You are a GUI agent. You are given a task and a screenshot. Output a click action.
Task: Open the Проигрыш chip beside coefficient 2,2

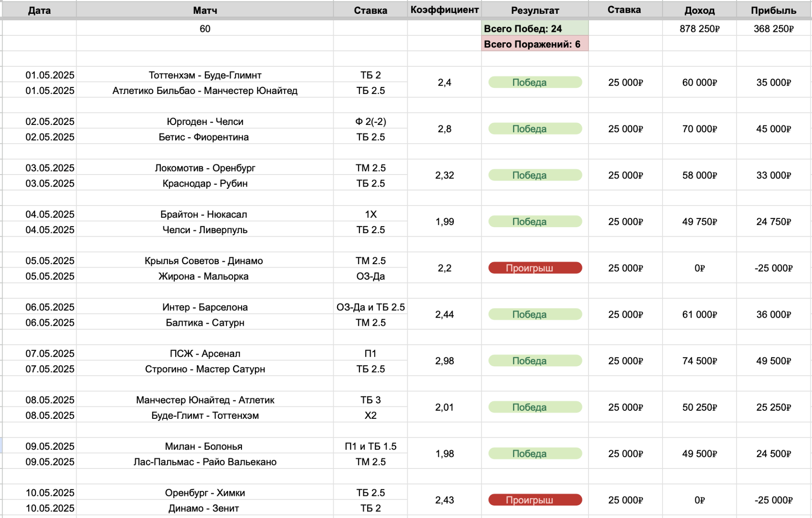click(535, 268)
